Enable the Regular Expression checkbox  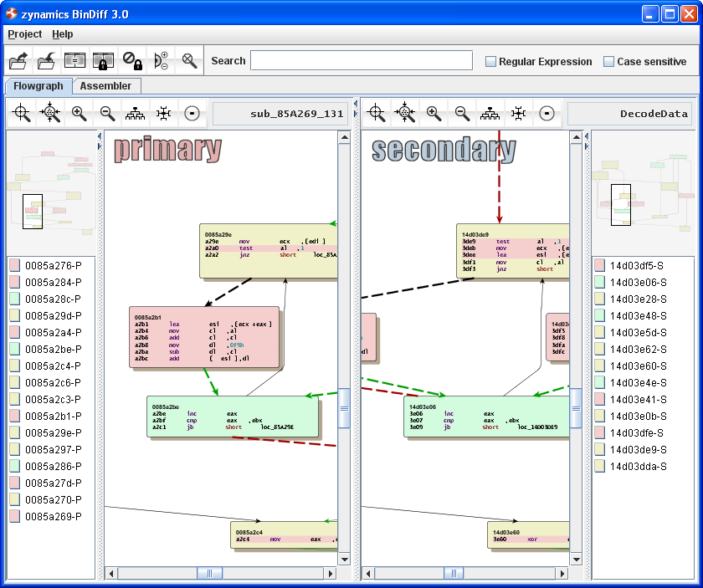coord(491,61)
